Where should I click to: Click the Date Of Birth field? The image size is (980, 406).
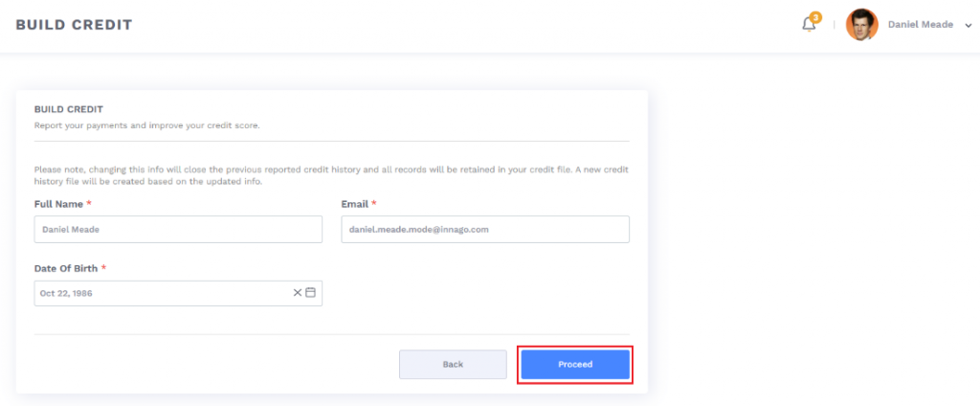[163, 293]
